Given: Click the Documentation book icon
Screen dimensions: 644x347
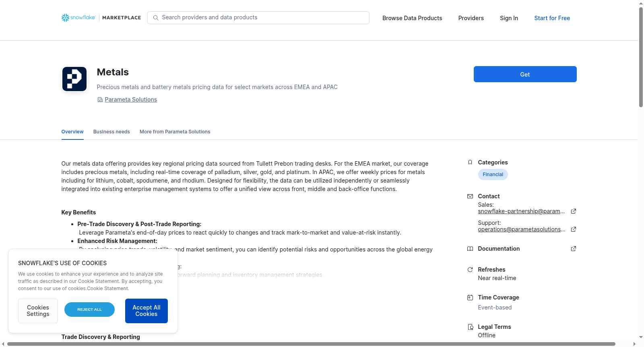Looking at the screenshot, I should point(470,249).
